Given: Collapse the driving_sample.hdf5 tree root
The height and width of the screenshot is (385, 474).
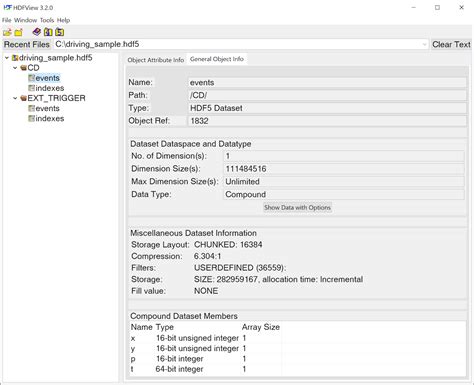Looking at the screenshot, I should coord(7,58).
